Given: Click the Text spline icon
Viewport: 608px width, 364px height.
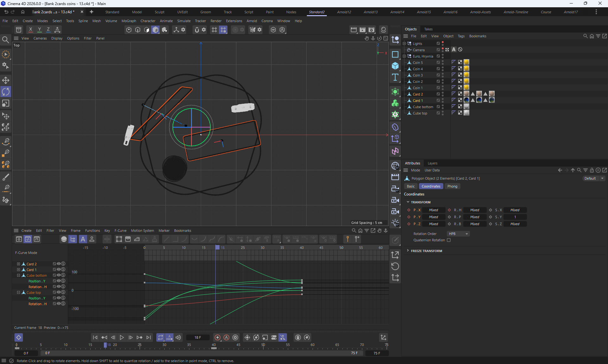Looking at the screenshot, I should [x=395, y=77].
